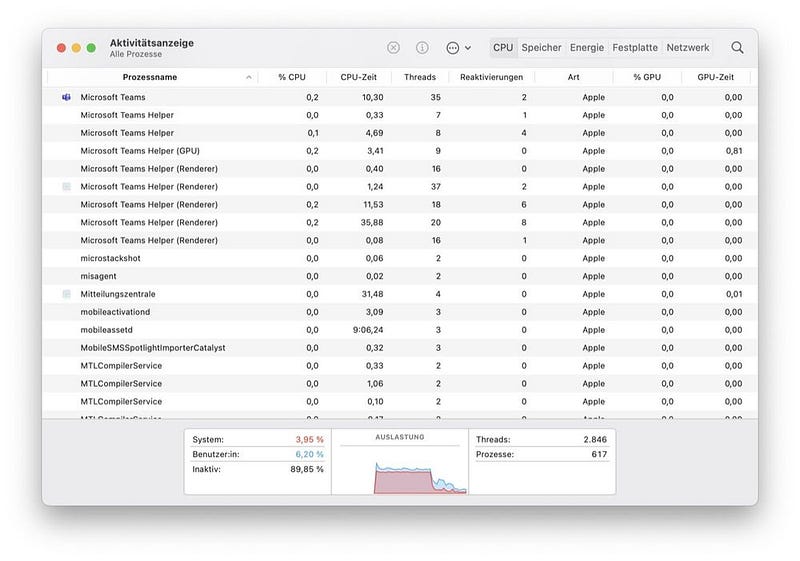This screenshot has width=800, height=561.
Task: Select the misagent process
Action: [x=400, y=276]
